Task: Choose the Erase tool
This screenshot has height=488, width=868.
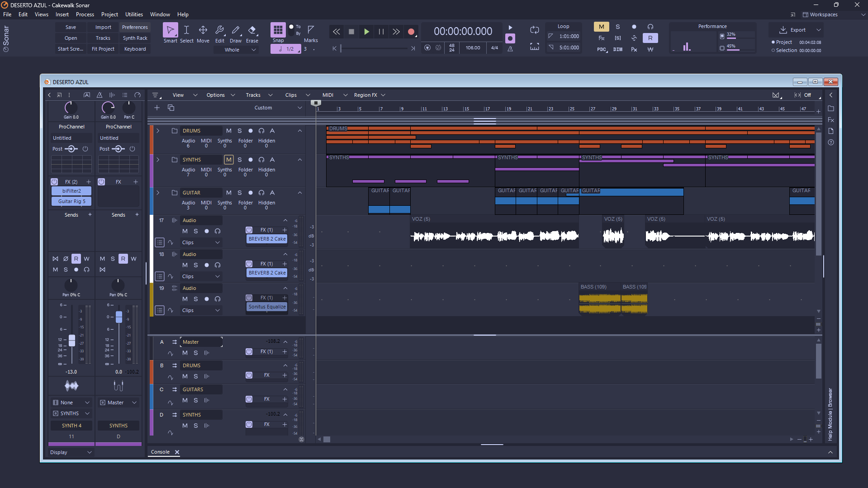Action: click(x=252, y=30)
